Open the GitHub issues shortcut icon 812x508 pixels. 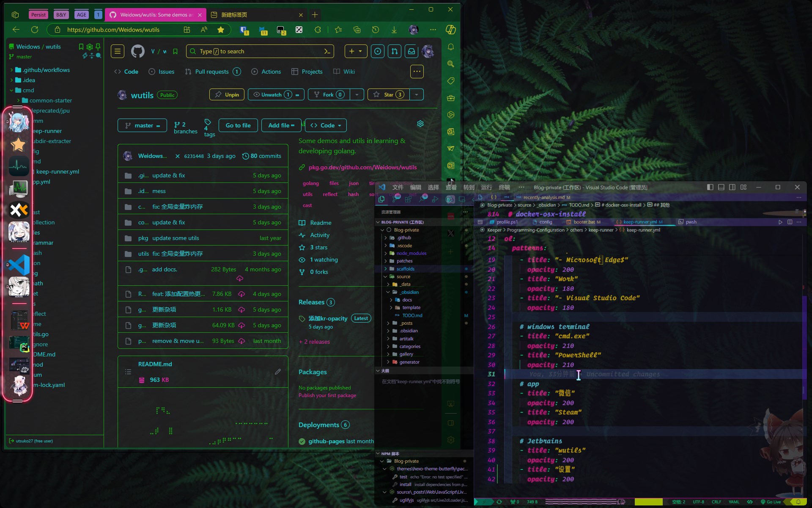377,51
